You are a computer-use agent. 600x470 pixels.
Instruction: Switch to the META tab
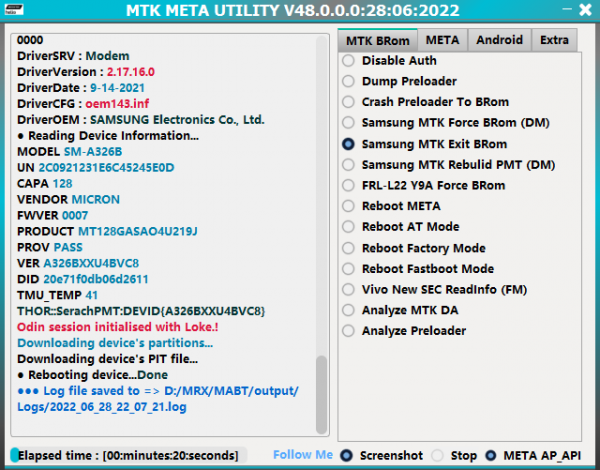(x=442, y=40)
